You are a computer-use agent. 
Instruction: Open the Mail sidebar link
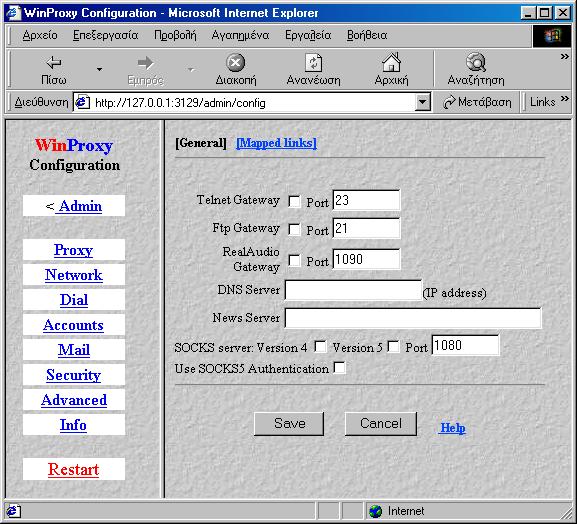point(74,350)
